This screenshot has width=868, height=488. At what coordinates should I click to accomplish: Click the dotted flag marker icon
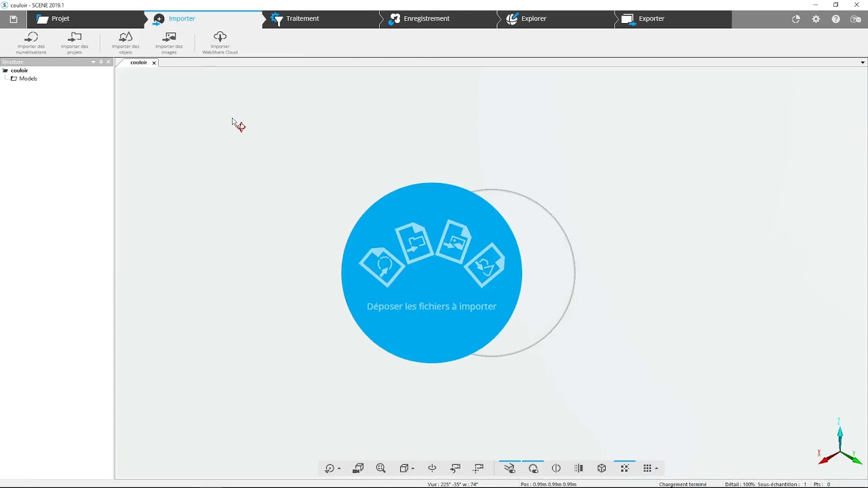(479, 468)
